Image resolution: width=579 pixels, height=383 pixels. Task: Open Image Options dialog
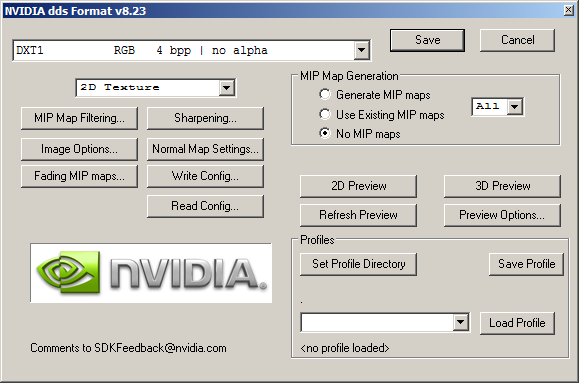pos(79,149)
